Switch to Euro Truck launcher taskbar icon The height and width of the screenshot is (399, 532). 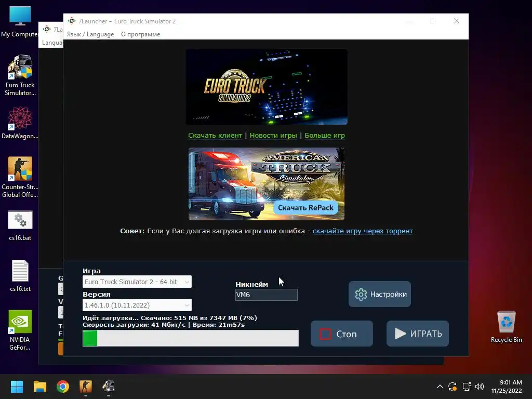click(109, 387)
